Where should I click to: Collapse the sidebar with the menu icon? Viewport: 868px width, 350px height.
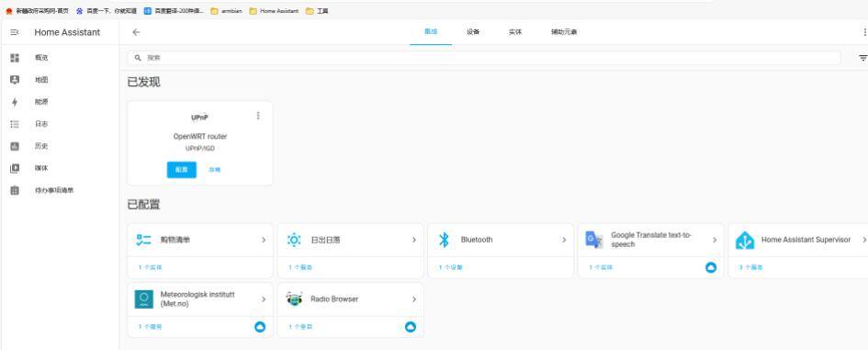tap(15, 33)
